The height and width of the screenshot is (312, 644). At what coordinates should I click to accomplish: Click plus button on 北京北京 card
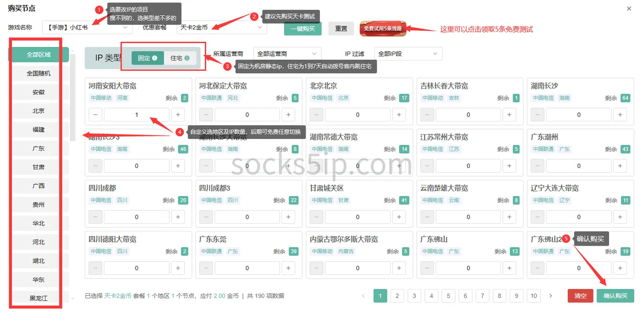[399, 115]
